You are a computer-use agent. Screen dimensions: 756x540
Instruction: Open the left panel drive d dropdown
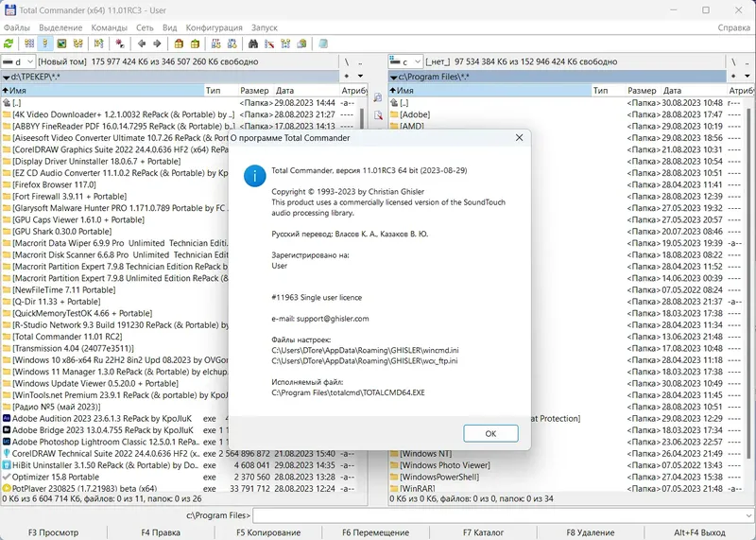(x=18, y=61)
